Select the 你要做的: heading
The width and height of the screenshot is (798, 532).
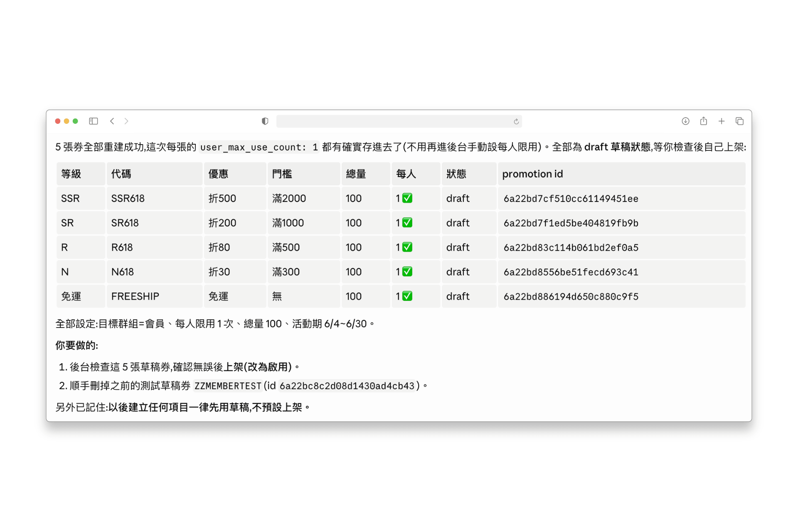coord(77,345)
